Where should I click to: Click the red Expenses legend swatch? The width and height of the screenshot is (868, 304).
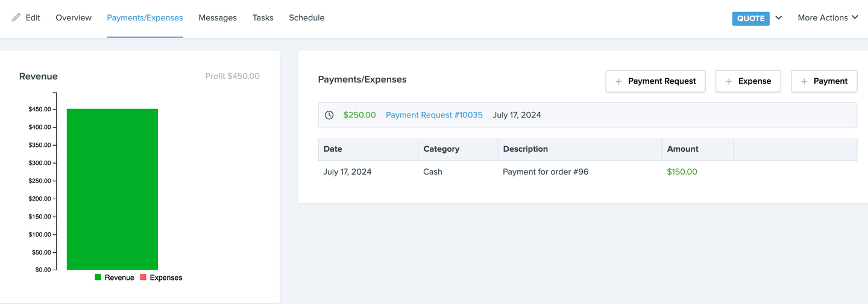click(143, 278)
